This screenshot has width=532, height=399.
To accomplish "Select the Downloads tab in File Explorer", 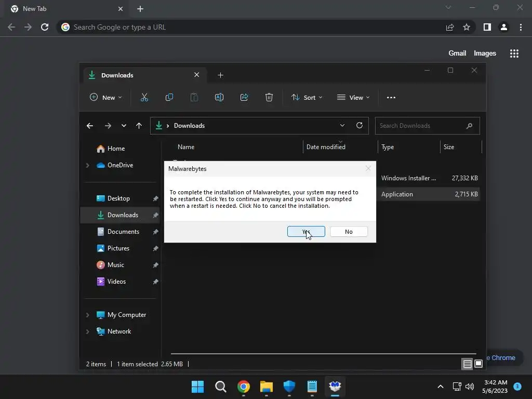I will coord(144,75).
